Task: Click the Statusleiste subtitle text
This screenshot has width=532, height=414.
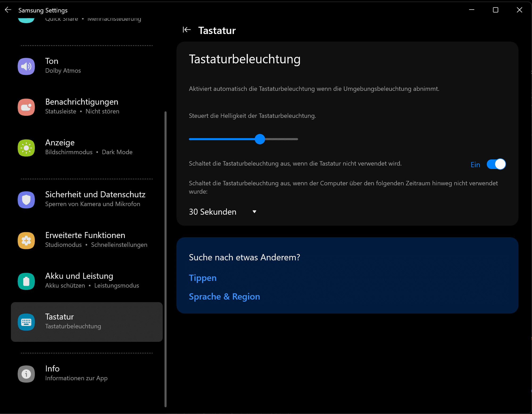Action: coord(61,112)
